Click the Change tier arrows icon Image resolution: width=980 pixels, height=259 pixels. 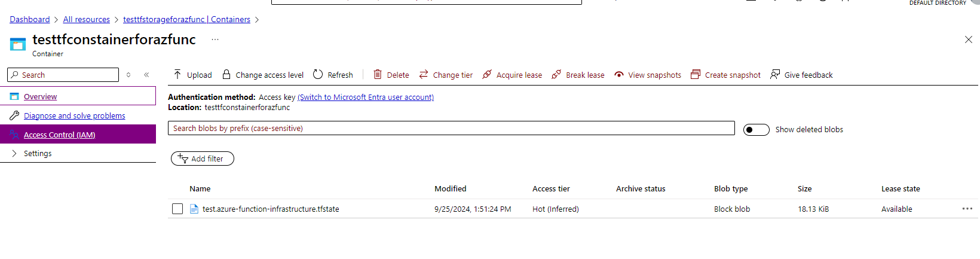pos(424,74)
